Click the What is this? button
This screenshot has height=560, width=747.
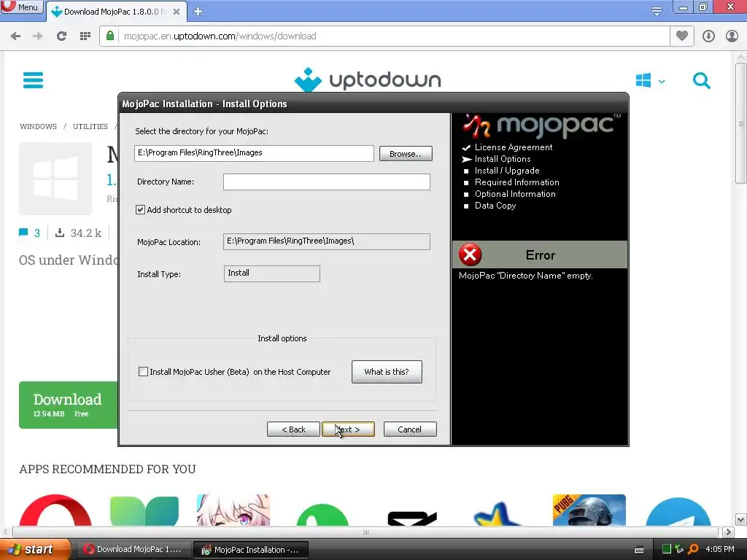(387, 372)
